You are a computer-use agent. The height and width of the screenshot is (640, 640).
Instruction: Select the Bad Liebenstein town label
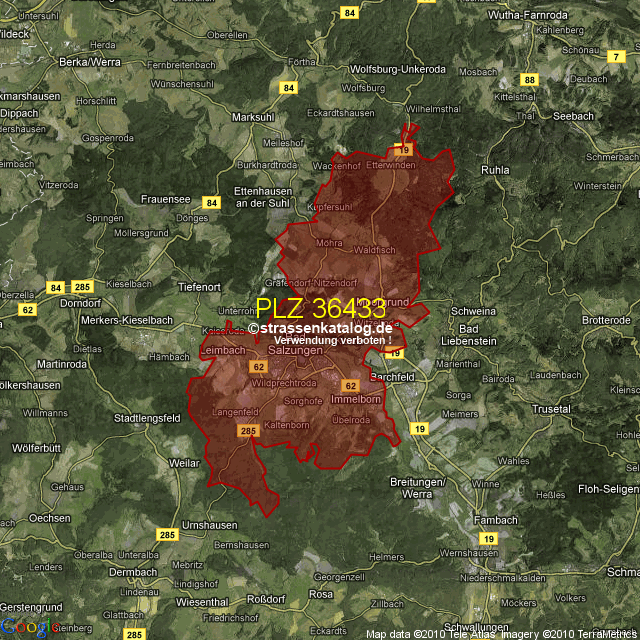pyautogui.click(x=476, y=335)
